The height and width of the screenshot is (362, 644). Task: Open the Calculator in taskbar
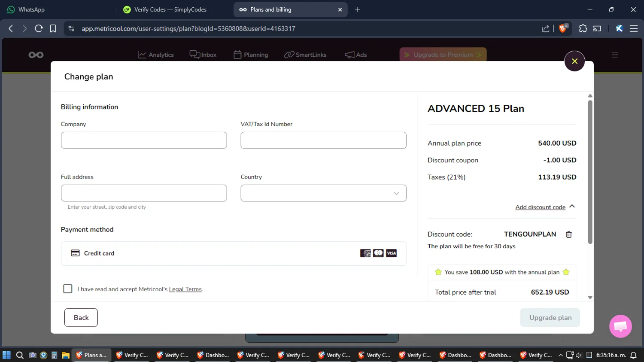pos(55,355)
